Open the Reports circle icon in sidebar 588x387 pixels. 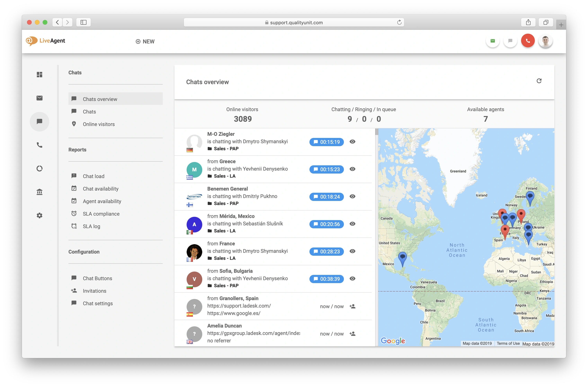[x=40, y=168]
